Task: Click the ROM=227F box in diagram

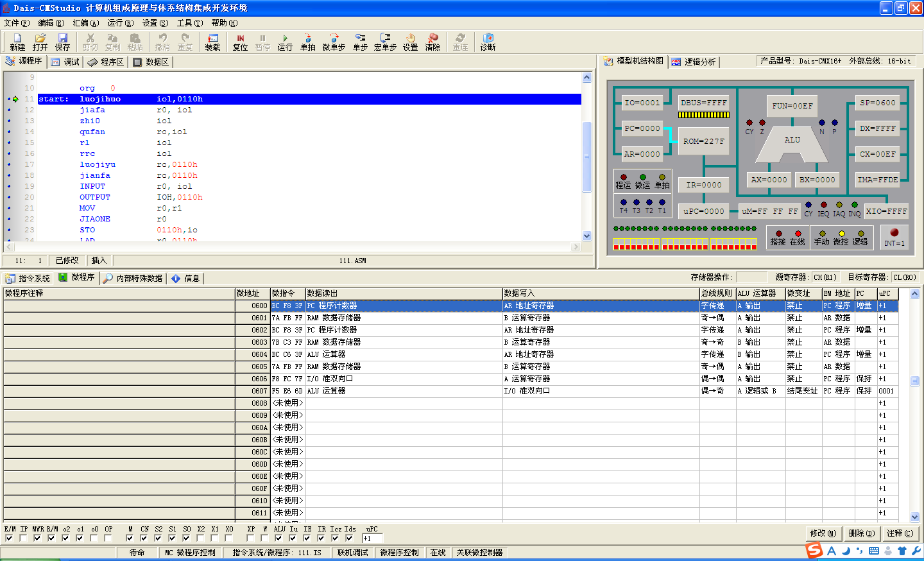Action: click(703, 141)
